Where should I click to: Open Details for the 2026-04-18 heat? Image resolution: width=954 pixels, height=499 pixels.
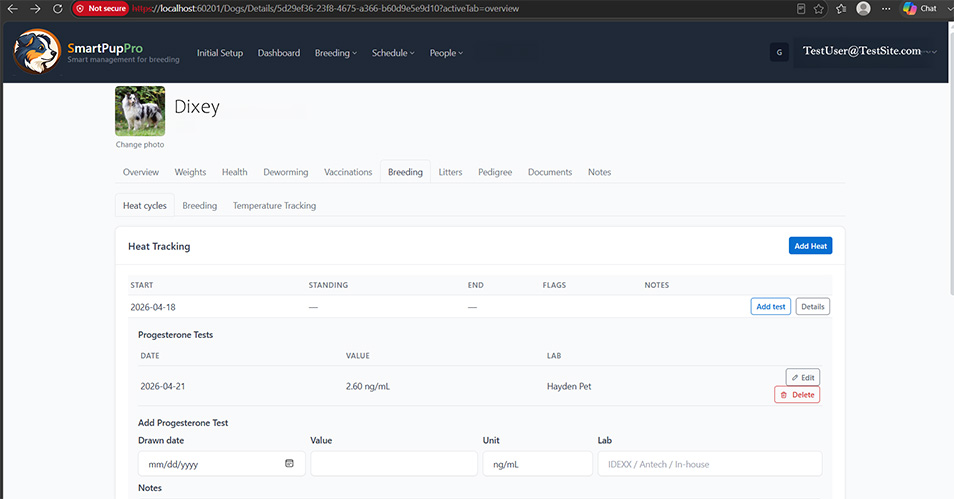[x=813, y=307]
